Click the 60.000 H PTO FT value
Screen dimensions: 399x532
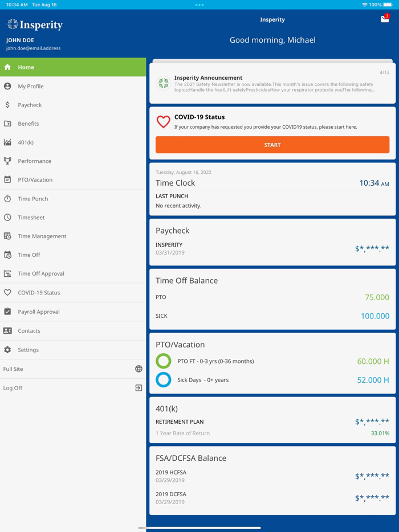(373, 361)
